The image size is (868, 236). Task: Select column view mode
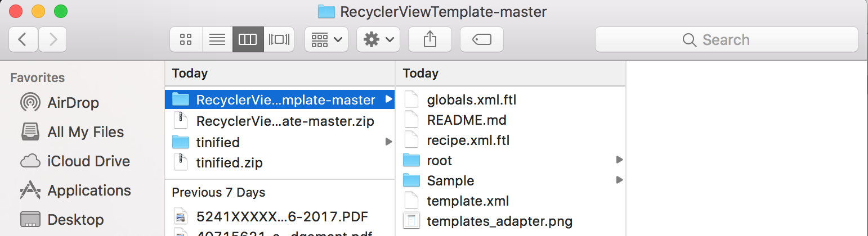pyautogui.click(x=248, y=39)
